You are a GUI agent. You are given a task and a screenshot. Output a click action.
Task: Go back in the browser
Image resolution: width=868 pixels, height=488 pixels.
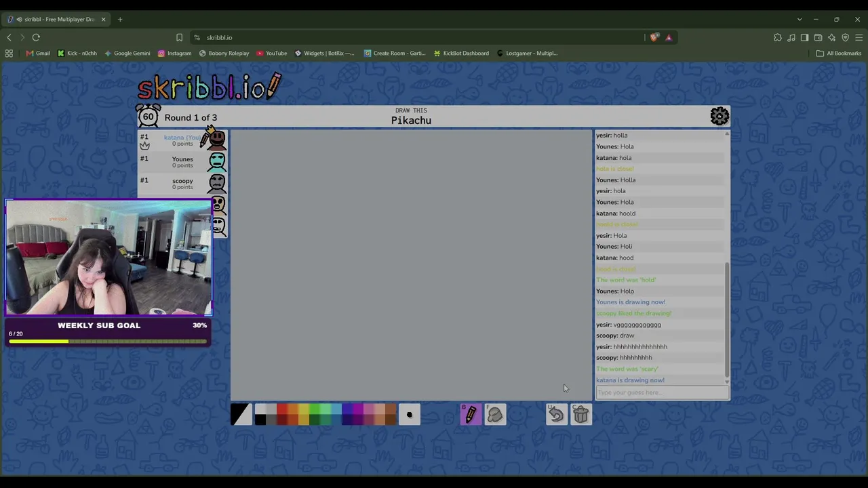pyautogui.click(x=9, y=37)
